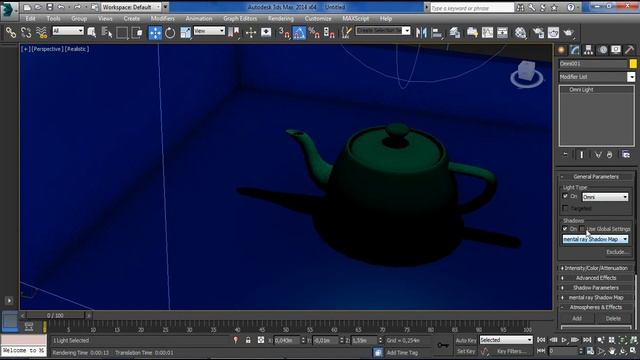Image resolution: width=640 pixels, height=360 pixels.
Task: Click the Add button in Atmospheres & Effects
Action: [577, 318]
